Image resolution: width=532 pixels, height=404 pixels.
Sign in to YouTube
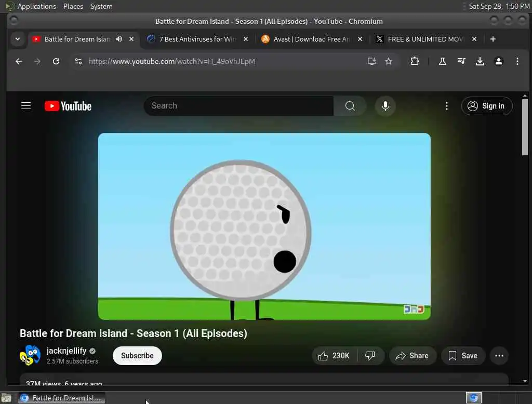tap(486, 106)
